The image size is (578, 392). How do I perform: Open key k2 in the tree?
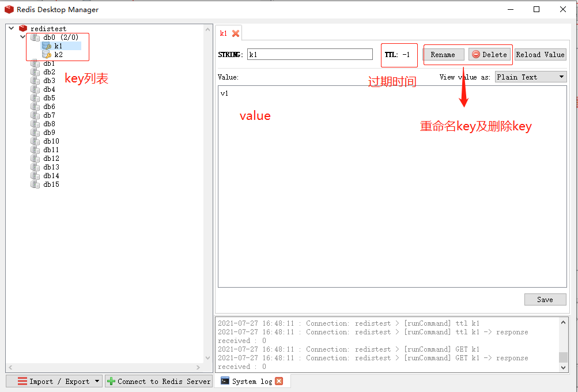[59, 55]
